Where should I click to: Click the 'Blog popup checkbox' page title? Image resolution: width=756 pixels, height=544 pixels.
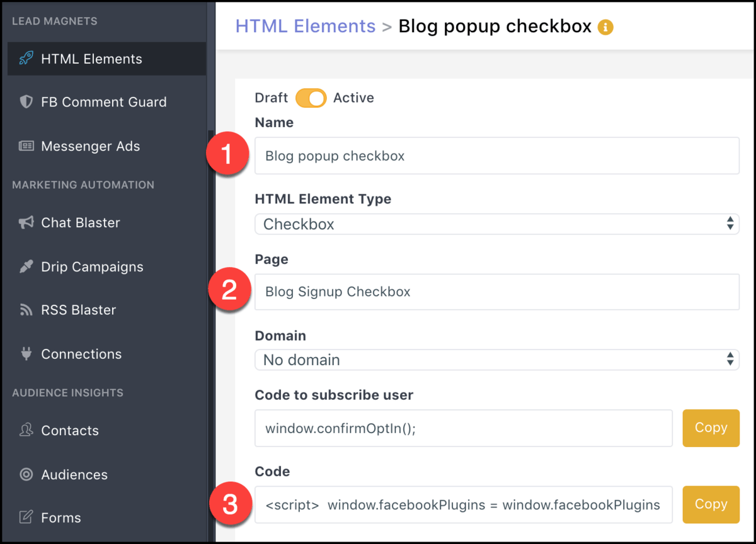point(495,26)
